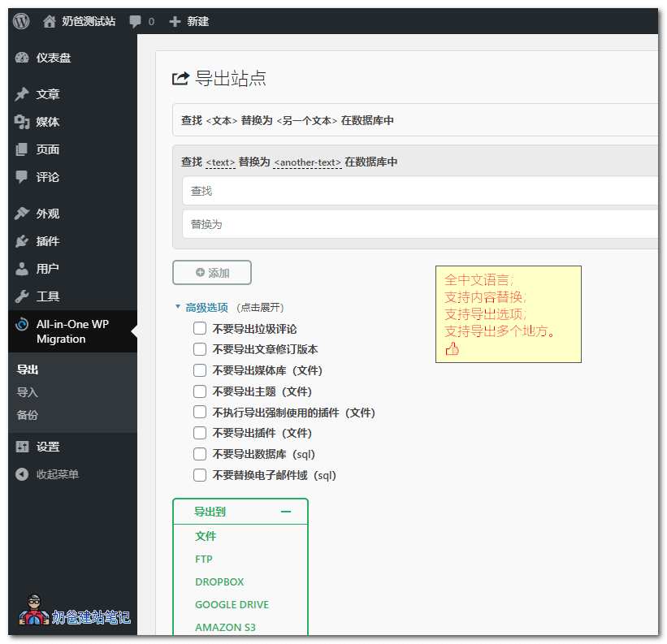The width and height of the screenshot is (667, 644).
Task: Enable 不要导出垃圾评论 option
Action: point(199,328)
